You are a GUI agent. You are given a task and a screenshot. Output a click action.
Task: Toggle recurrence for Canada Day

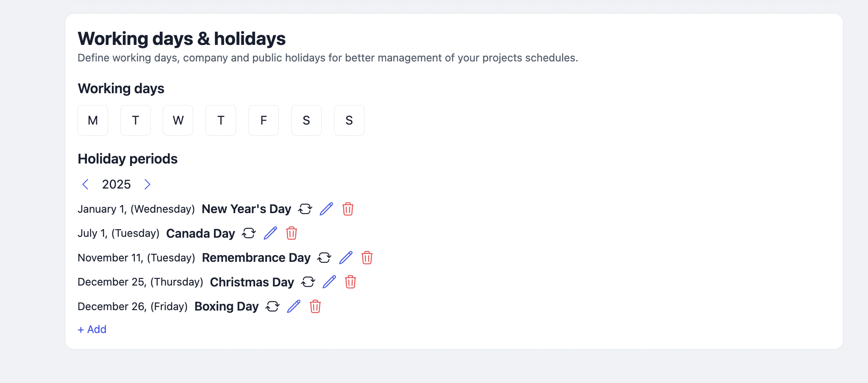pos(249,233)
